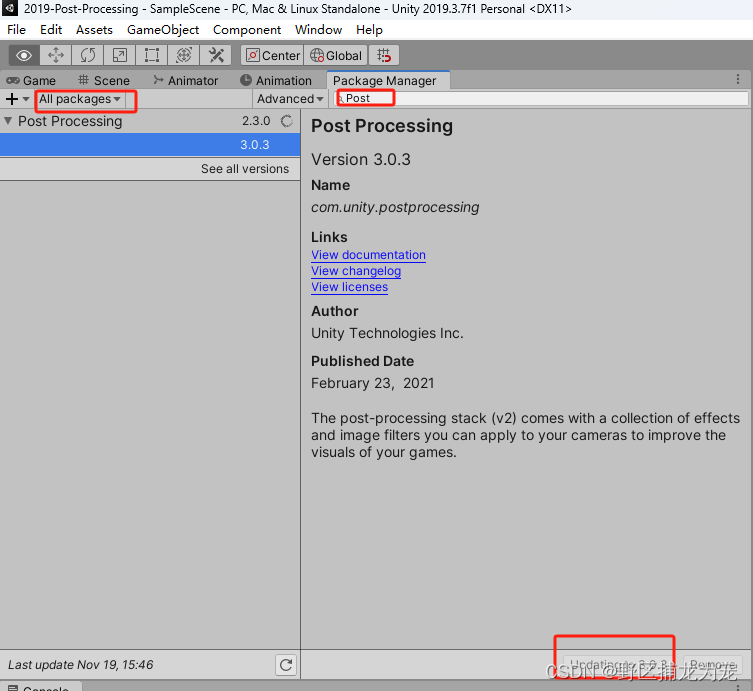Switch to the Game tab
The image size is (753, 691).
(x=31, y=81)
